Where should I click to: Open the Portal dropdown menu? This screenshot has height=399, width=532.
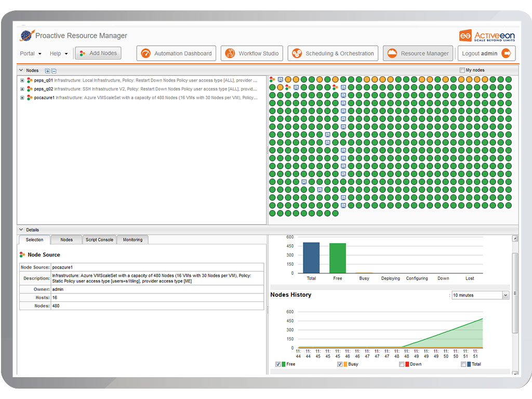31,54
